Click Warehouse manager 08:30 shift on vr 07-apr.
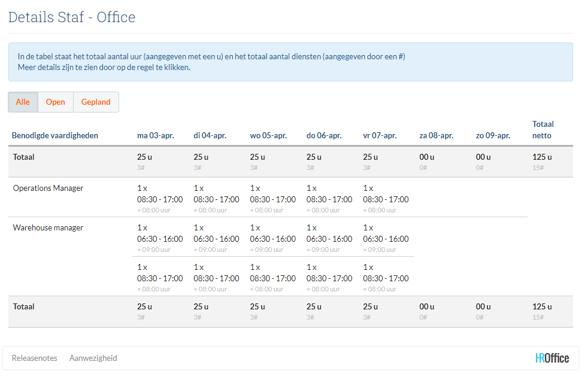Viewport: 588px width, 386px height. (x=386, y=278)
